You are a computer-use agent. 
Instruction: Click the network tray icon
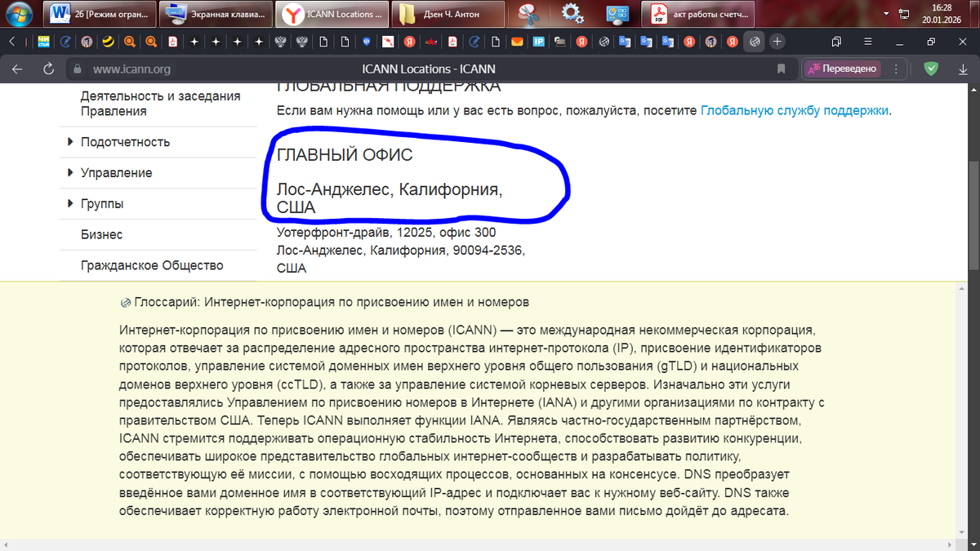904,14
